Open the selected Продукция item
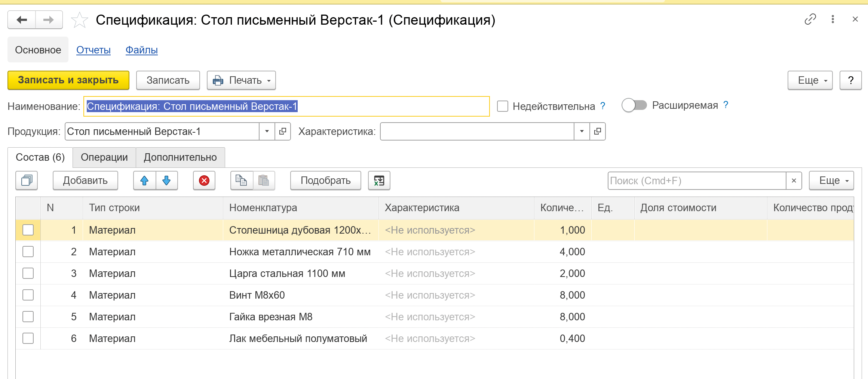The image size is (868, 379). (283, 131)
